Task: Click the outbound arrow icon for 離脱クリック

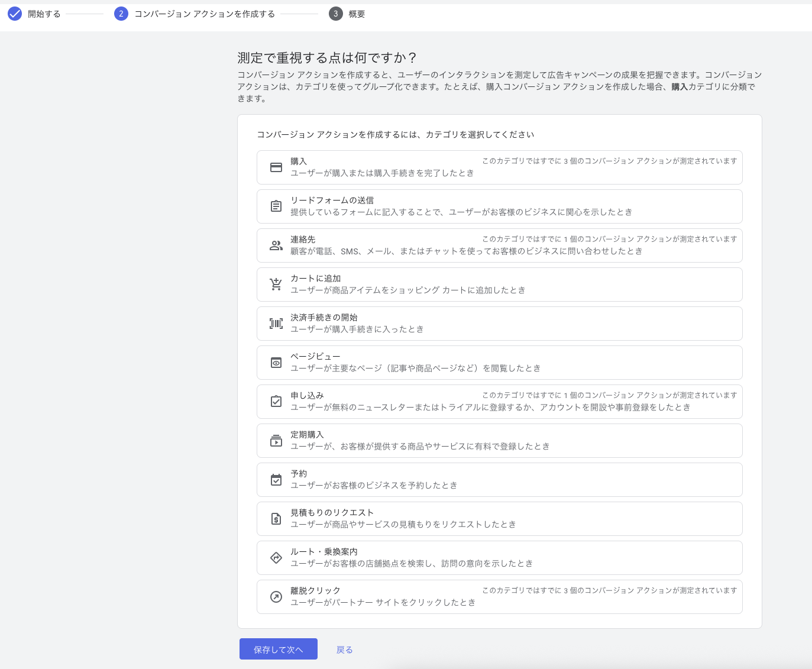Action: [x=276, y=597]
